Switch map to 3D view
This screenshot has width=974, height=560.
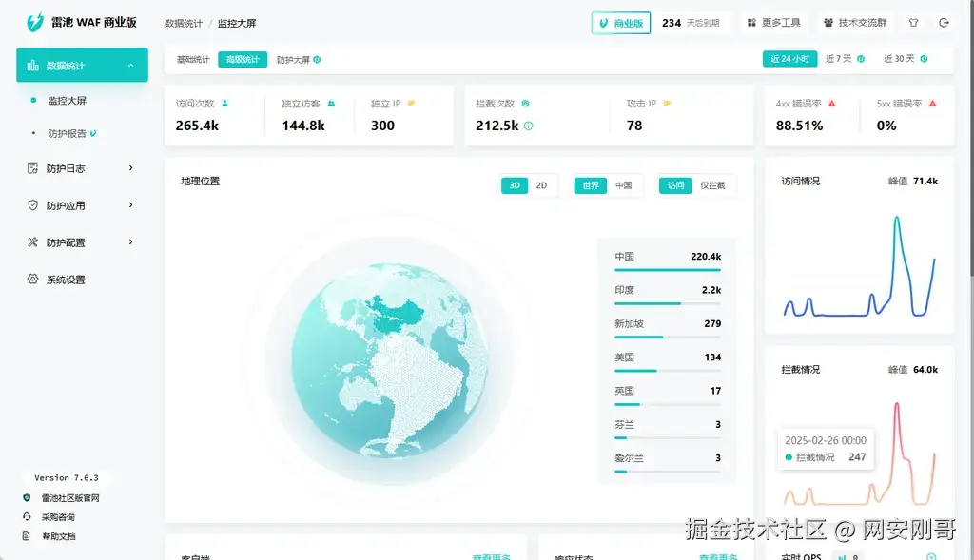pyautogui.click(x=515, y=185)
